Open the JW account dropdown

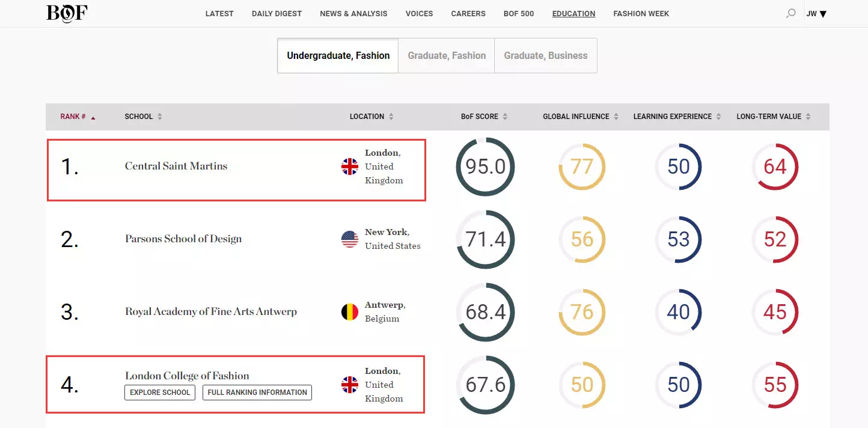[x=816, y=14]
